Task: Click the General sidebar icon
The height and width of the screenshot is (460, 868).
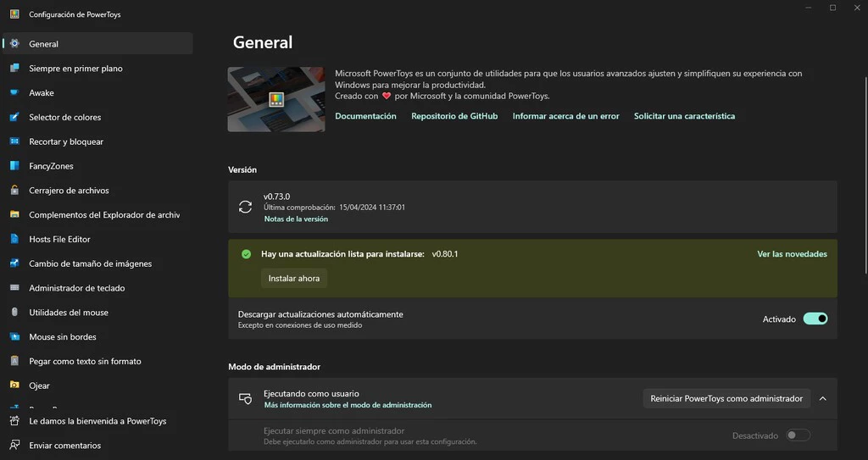Action: pyautogui.click(x=15, y=43)
